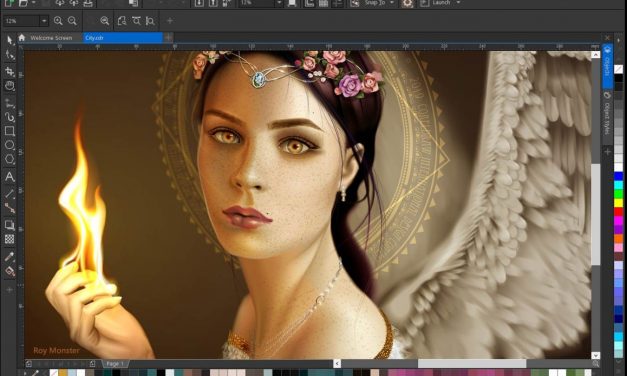Image resolution: width=627 pixels, height=376 pixels.
Task: Select the Page 1 tab
Action: pyautogui.click(x=115, y=364)
